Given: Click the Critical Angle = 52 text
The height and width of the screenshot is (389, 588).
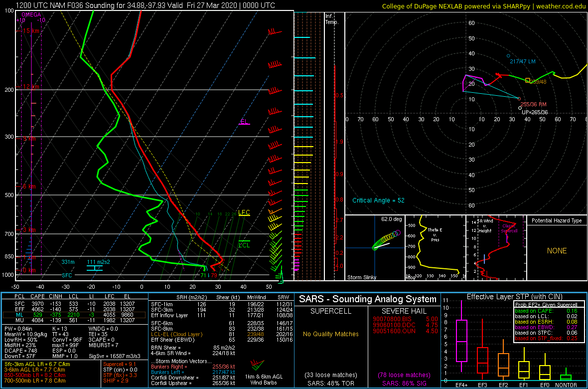Looking at the screenshot, I should [378, 200].
